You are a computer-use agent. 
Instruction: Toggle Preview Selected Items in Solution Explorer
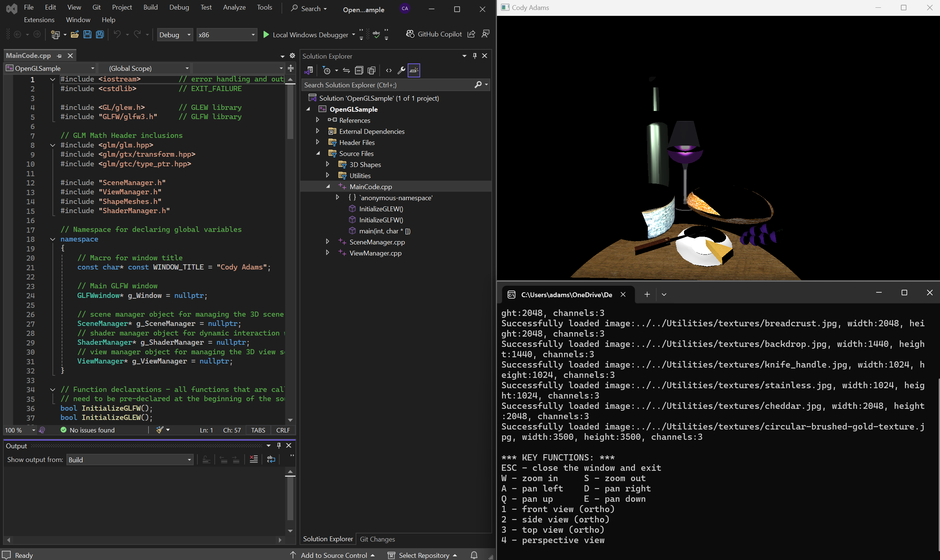(414, 70)
